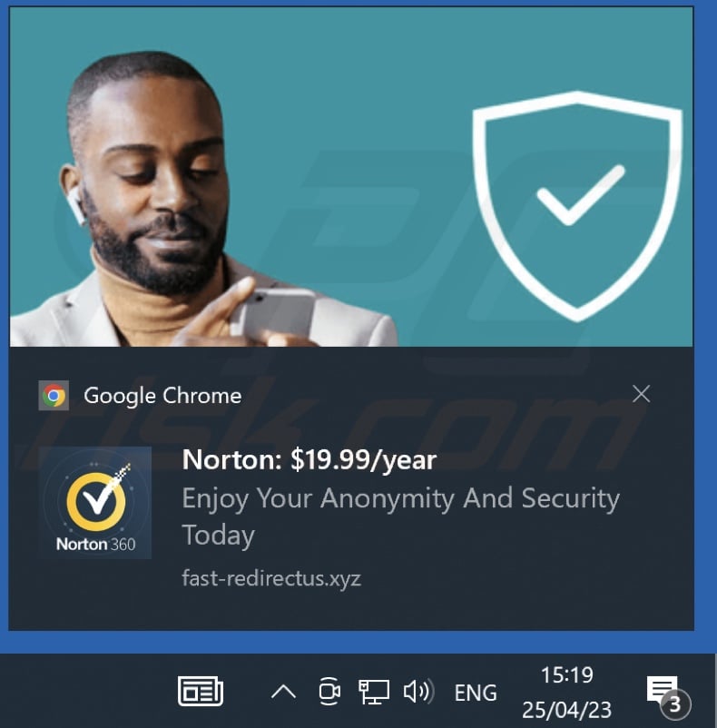Click the Google Chrome notification header text

click(x=162, y=396)
